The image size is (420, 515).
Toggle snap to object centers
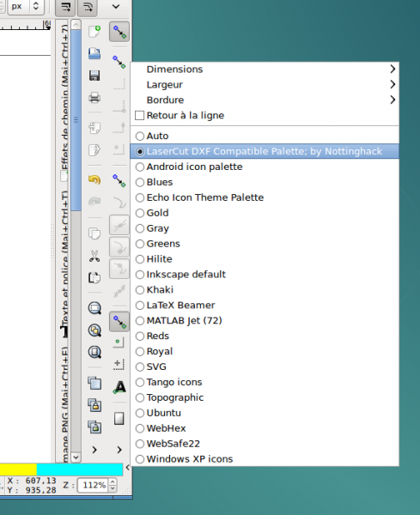pos(119,342)
